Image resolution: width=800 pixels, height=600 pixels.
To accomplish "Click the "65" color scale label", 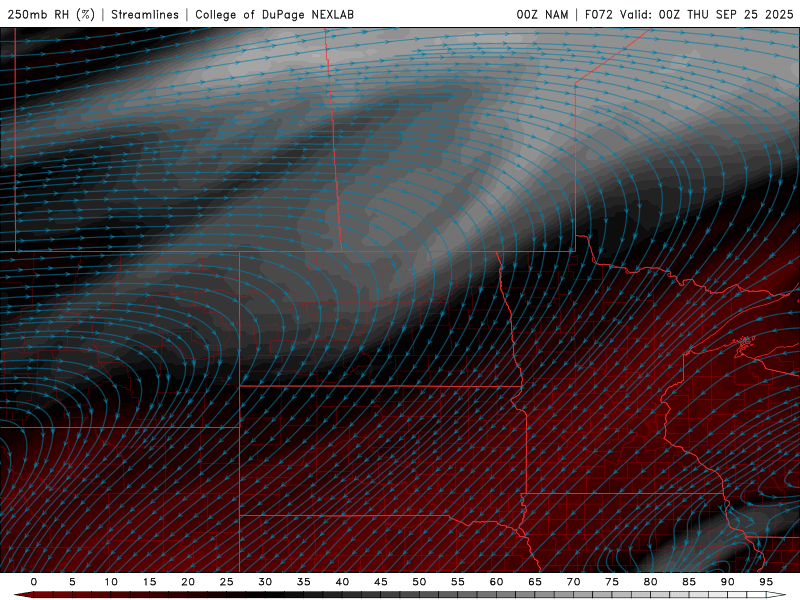I will coord(535,582).
